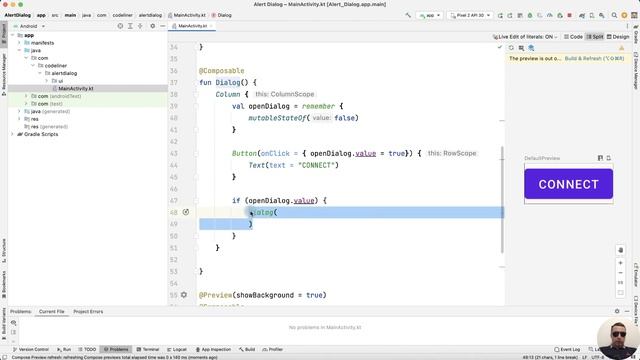
Task: Click the yellow lightbulb updates icon
Action: tap(624, 15)
